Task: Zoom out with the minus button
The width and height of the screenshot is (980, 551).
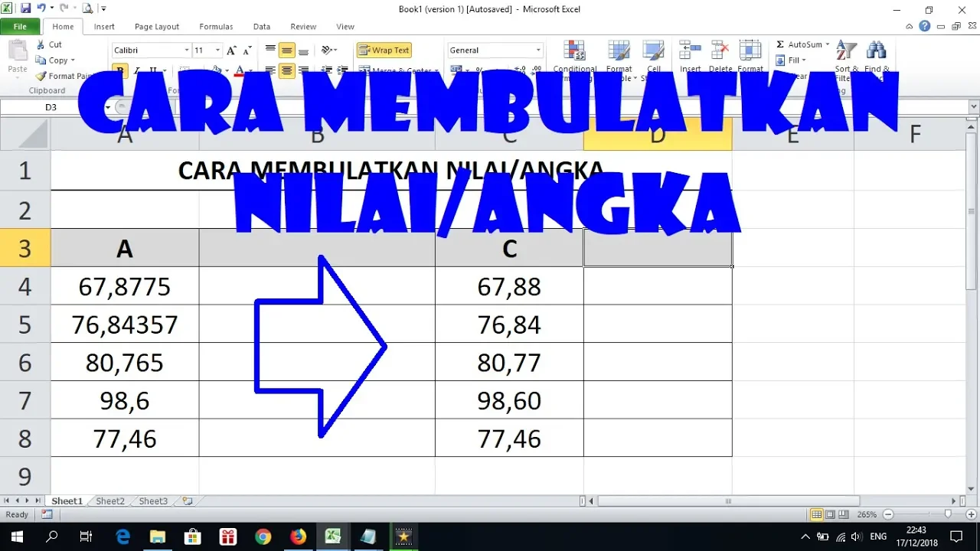Action: click(x=887, y=514)
